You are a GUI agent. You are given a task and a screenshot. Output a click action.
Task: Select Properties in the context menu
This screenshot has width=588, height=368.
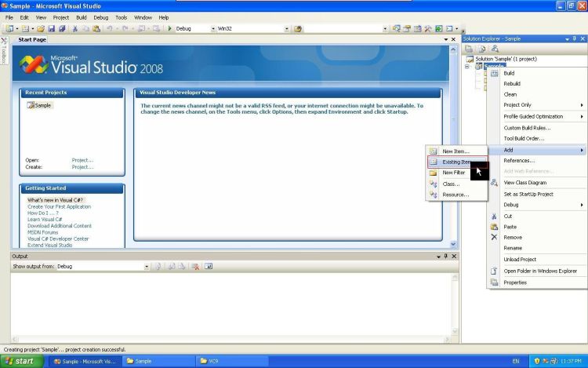(537, 282)
